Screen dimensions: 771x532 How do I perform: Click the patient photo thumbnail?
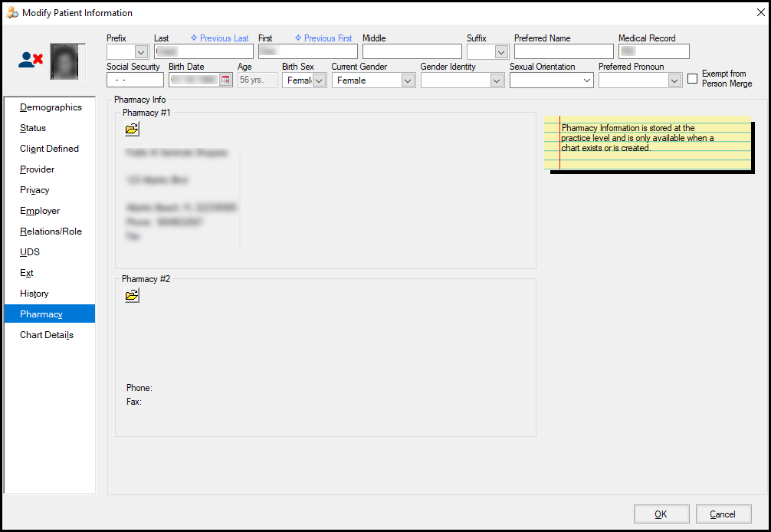click(x=67, y=62)
